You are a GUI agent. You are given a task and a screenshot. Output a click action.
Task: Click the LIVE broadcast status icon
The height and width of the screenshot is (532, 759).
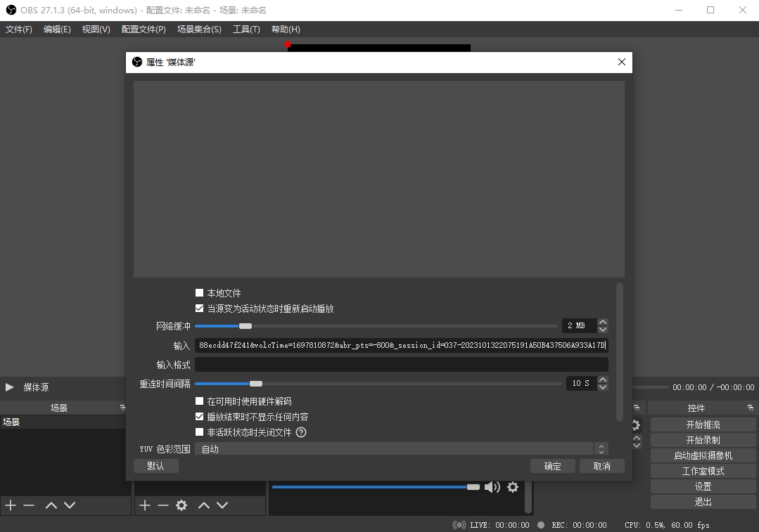pos(459,525)
